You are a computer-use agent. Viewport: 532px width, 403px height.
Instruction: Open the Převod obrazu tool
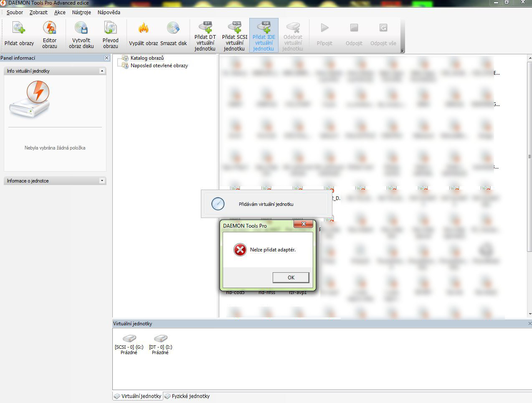[111, 29]
